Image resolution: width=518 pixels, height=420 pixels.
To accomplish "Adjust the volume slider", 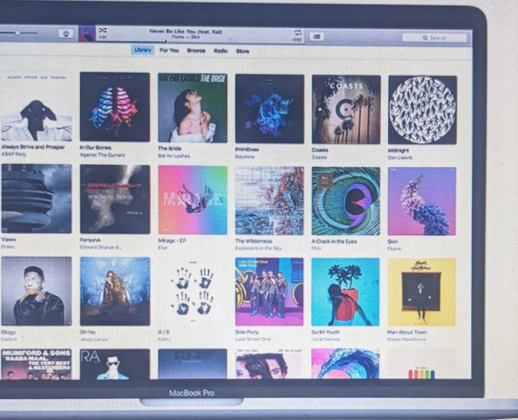I will click(18, 33).
